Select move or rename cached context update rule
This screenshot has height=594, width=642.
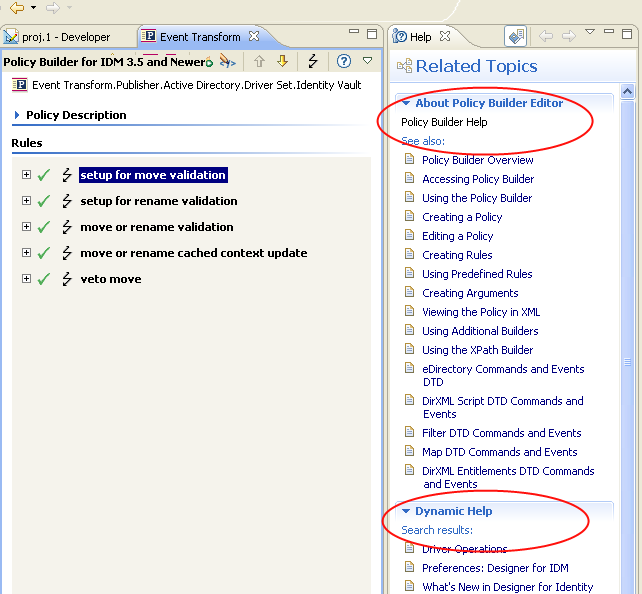coord(194,253)
